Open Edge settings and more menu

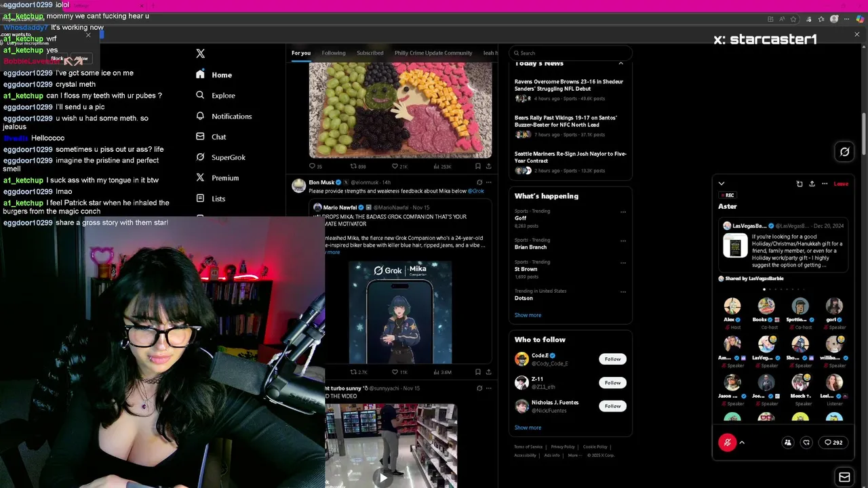pos(846,19)
